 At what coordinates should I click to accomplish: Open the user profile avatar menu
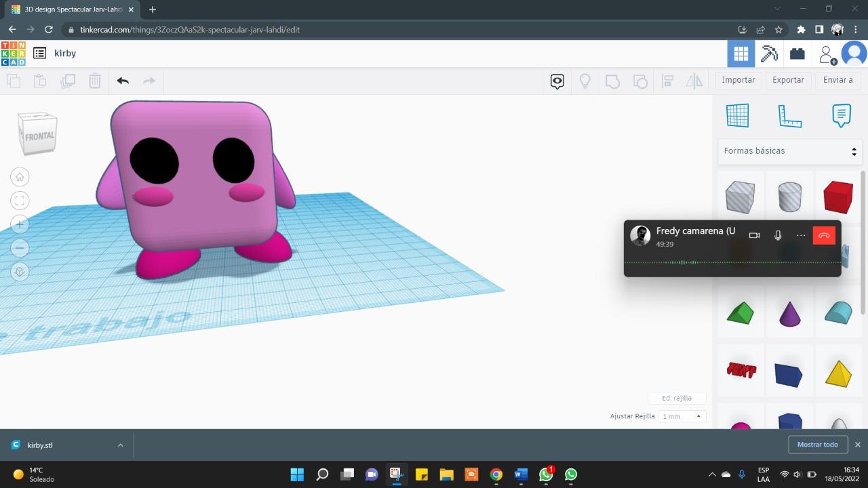[854, 54]
